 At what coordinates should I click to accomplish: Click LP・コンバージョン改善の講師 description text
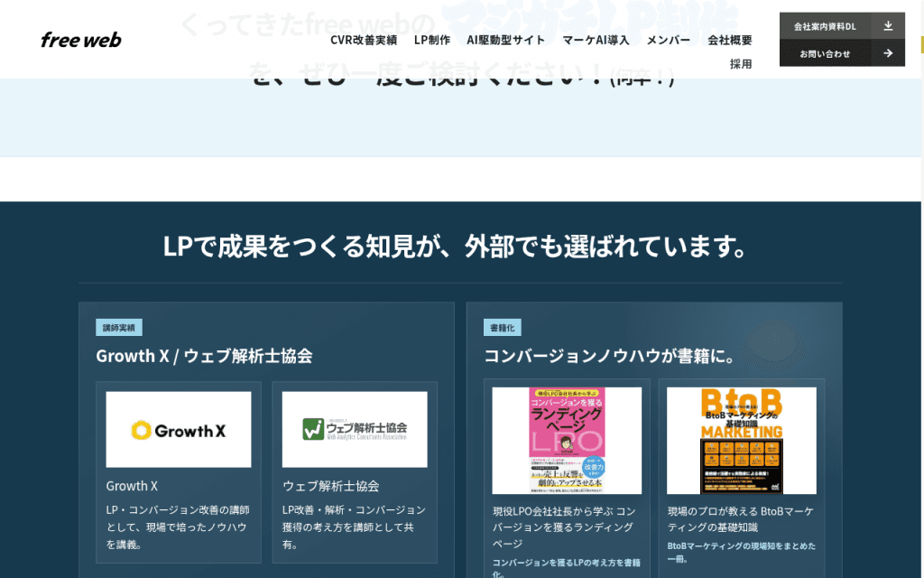coord(178,527)
